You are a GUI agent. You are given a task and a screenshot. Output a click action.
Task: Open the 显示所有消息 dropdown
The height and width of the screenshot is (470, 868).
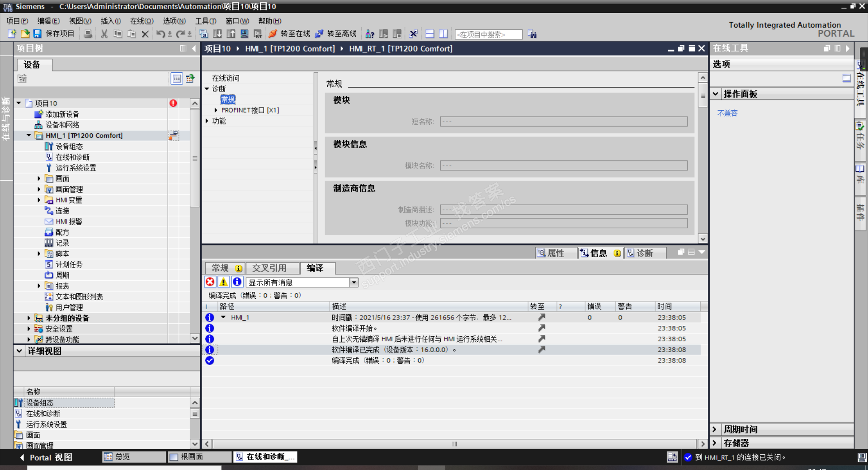tap(354, 282)
